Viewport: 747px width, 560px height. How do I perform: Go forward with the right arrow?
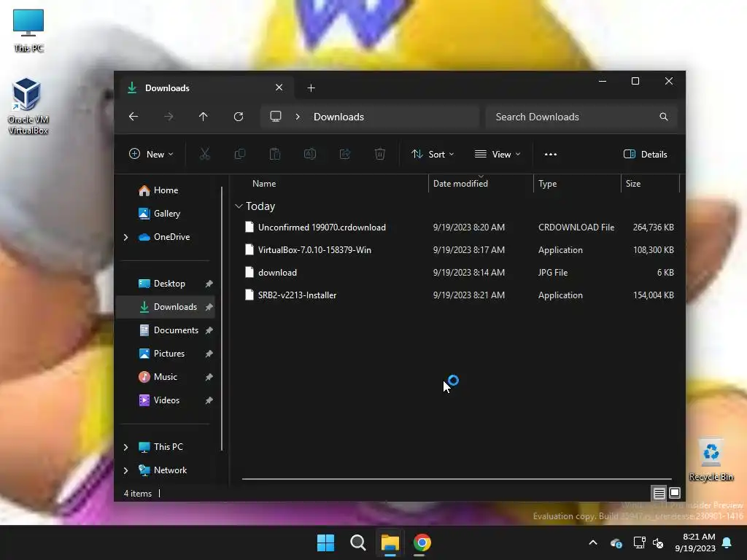169,117
